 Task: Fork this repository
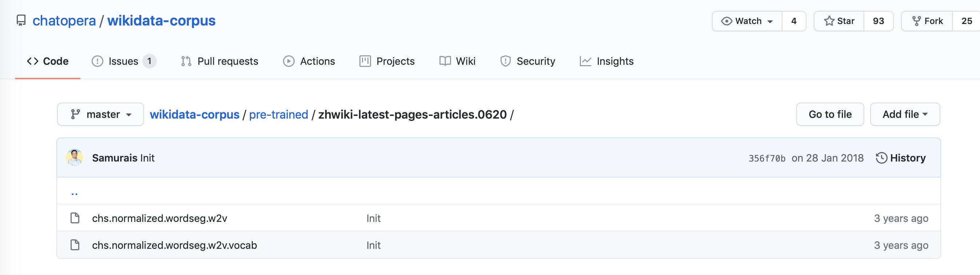pos(928,21)
